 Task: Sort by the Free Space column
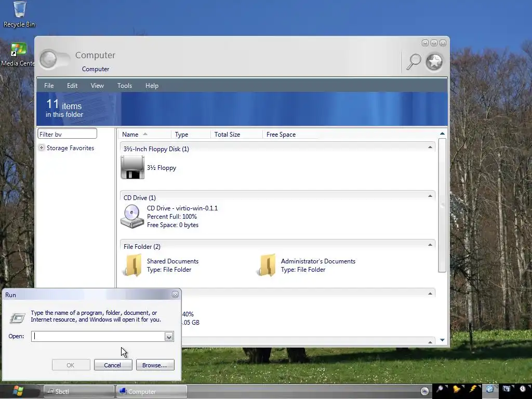coord(290,135)
